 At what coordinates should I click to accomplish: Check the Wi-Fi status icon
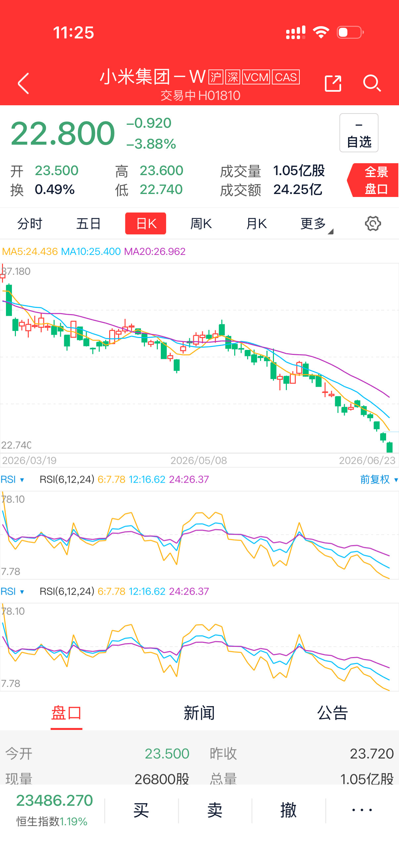click(x=321, y=32)
